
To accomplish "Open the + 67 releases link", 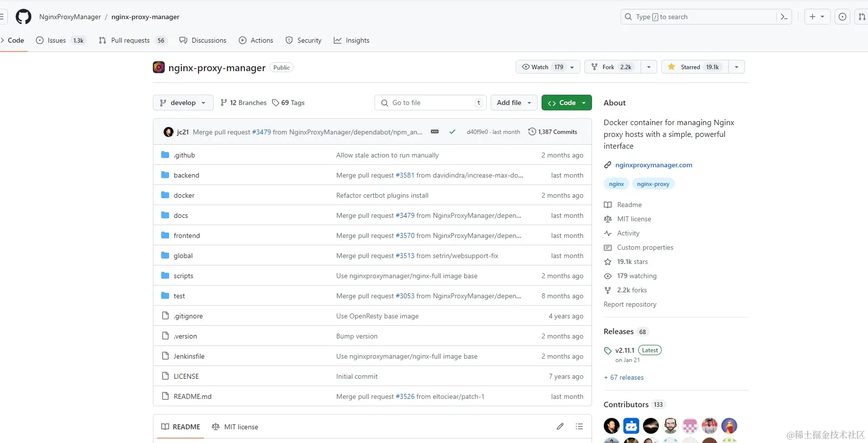I will pos(624,377).
